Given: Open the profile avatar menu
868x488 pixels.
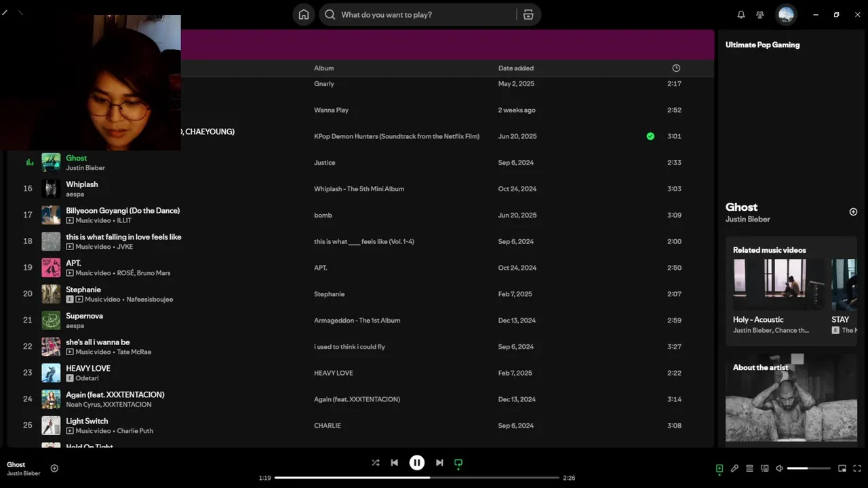Looking at the screenshot, I should (786, 15).
